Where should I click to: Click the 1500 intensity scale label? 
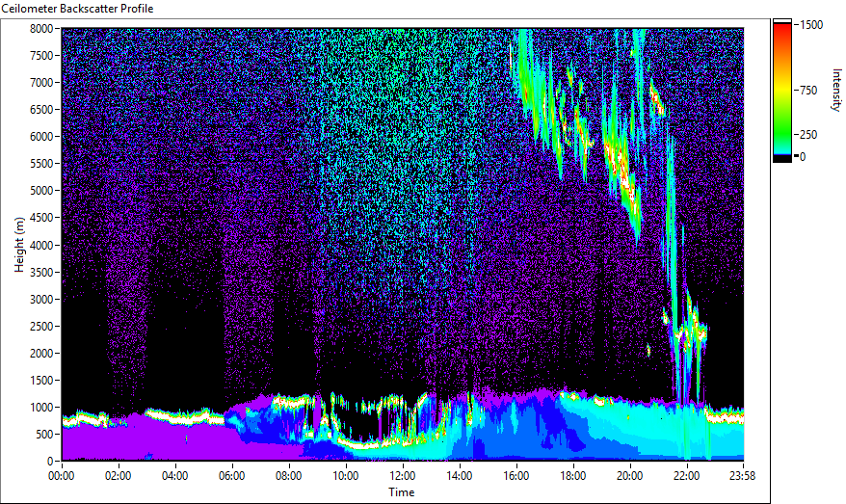811,25
